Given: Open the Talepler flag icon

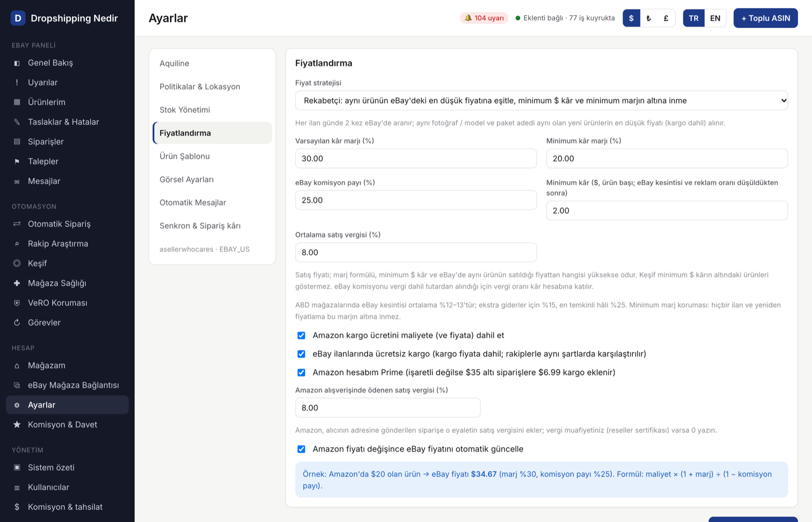Looking at the screenshot, I should [17, 161].
